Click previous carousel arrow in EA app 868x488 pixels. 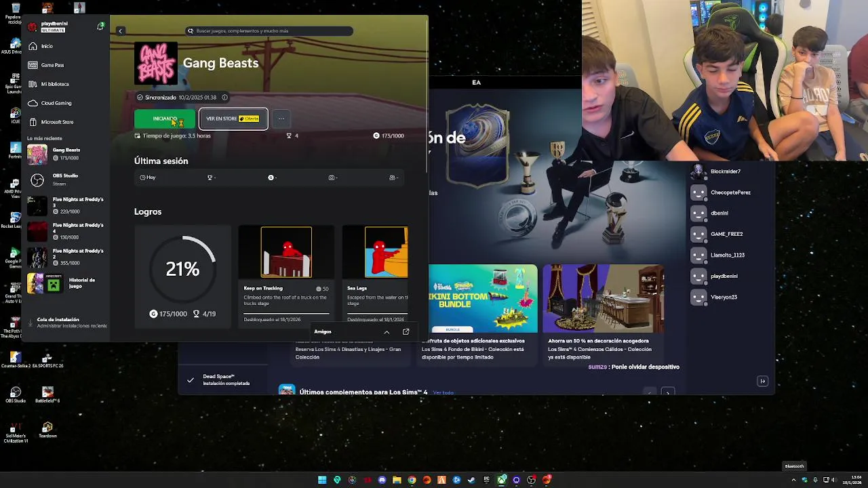[x=650, y=392]
